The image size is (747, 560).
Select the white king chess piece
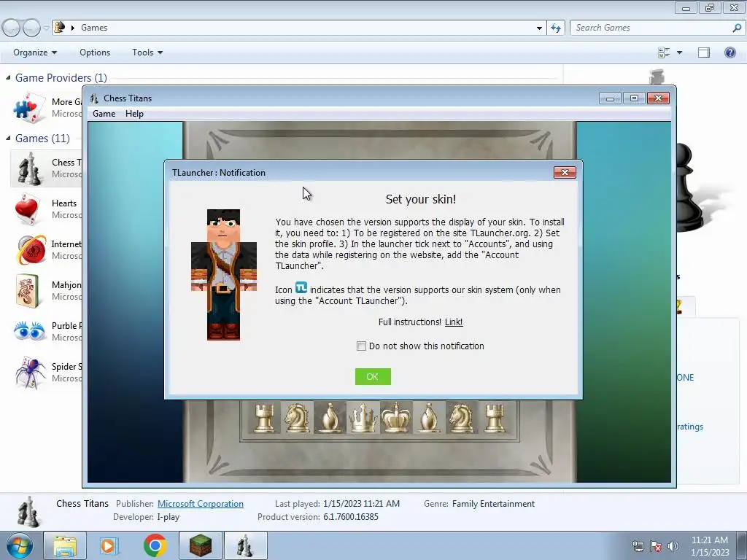coord(396,418)
